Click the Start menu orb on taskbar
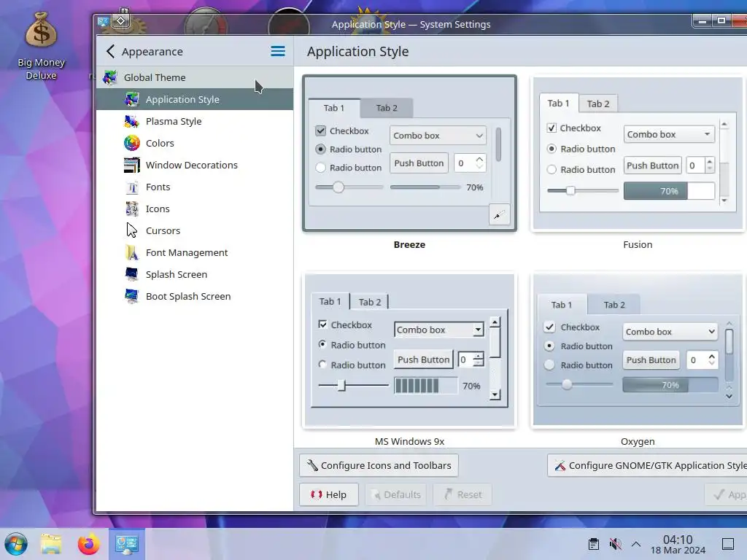The height and width of the screenshot is (560, 747). [x=16, y=544]
